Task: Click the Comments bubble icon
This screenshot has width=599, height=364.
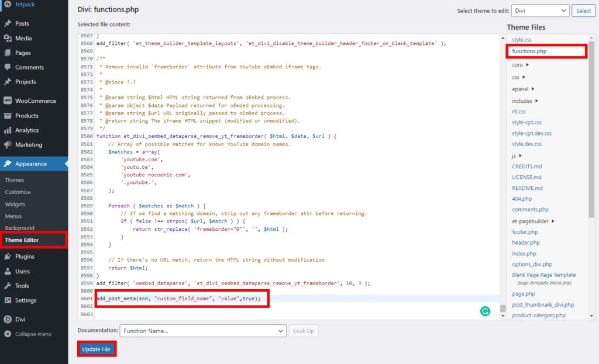Action: coord(7,67)
